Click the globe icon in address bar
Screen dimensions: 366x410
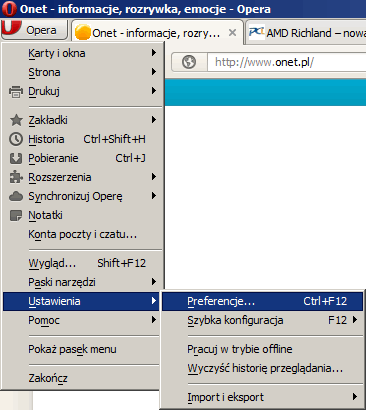coord(189,62)
